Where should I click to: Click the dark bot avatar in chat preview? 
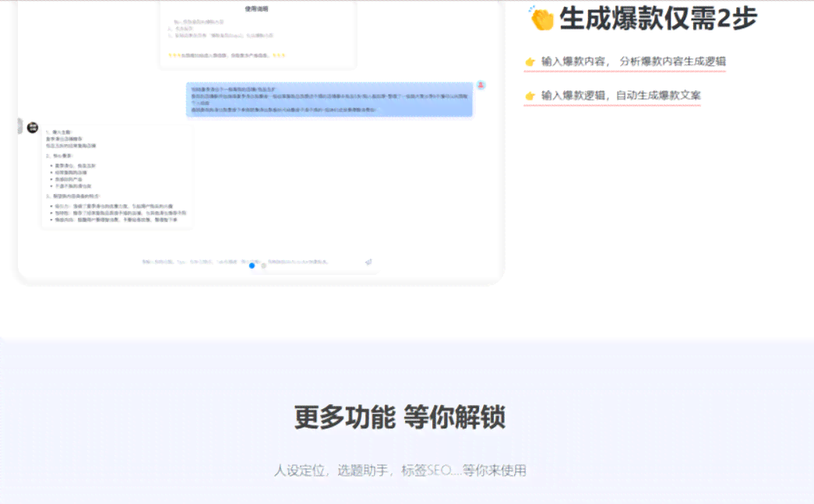[x=33, y=127]
